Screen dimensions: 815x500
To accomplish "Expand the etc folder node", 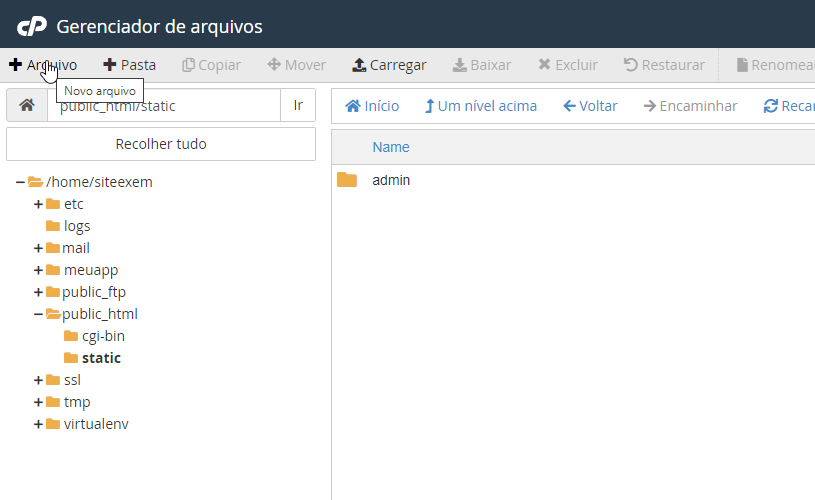I will click(38, 204).
